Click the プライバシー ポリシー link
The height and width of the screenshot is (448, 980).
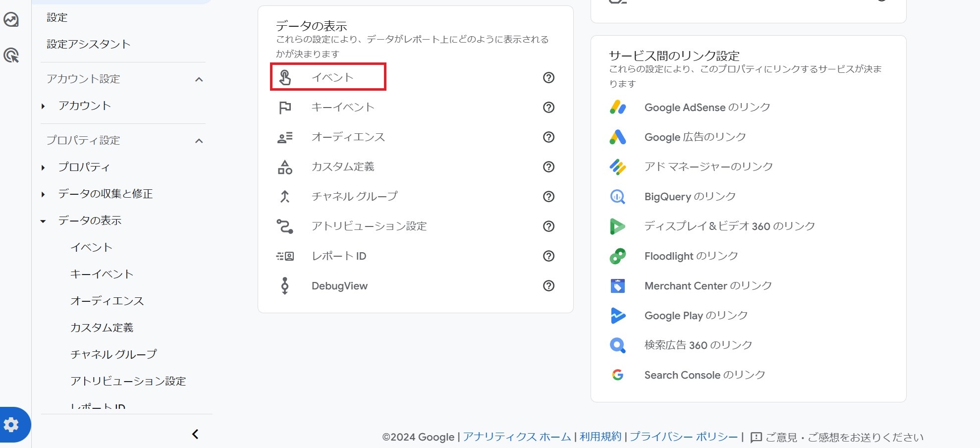click(x=682, y=437)
